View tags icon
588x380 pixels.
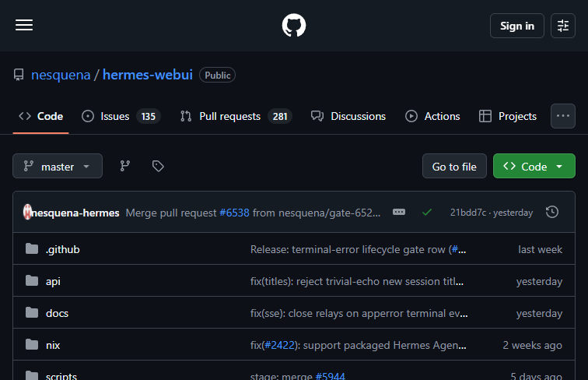pos(158,166)
